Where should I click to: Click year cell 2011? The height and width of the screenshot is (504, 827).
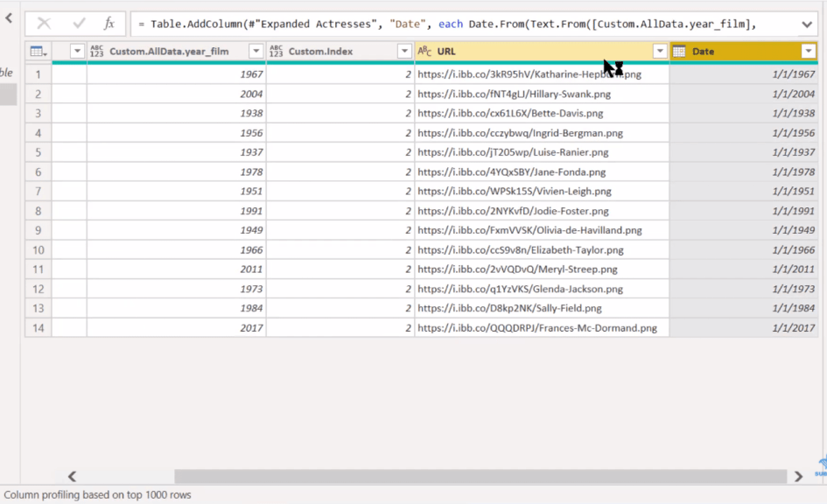(177, 269)
